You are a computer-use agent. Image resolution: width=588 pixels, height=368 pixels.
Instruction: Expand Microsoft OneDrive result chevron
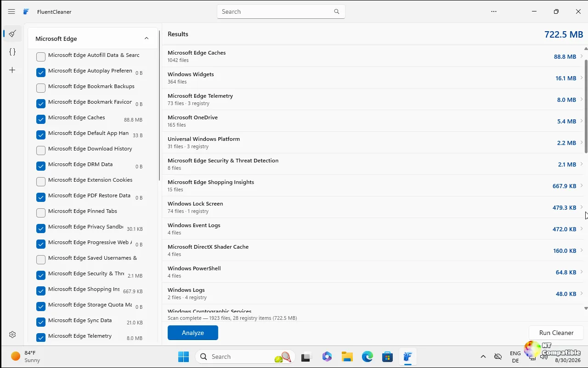tap(582, 121)
